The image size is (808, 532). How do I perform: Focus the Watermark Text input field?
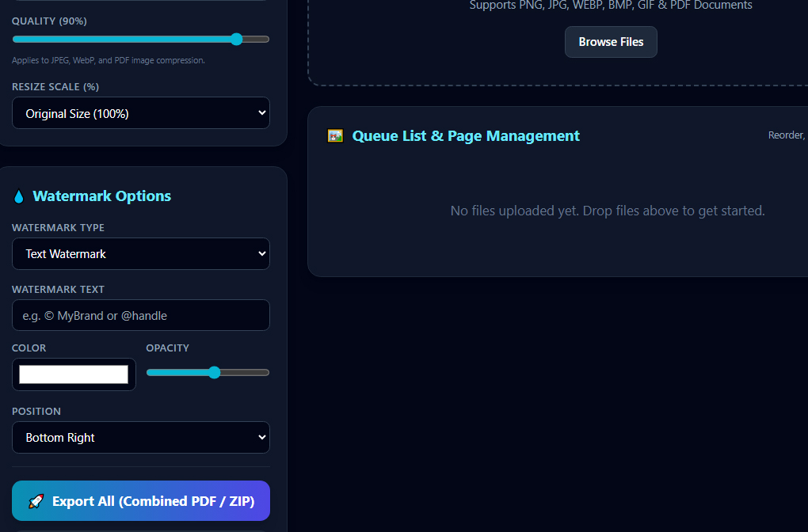pyautogui.click(x=141, y=315)
